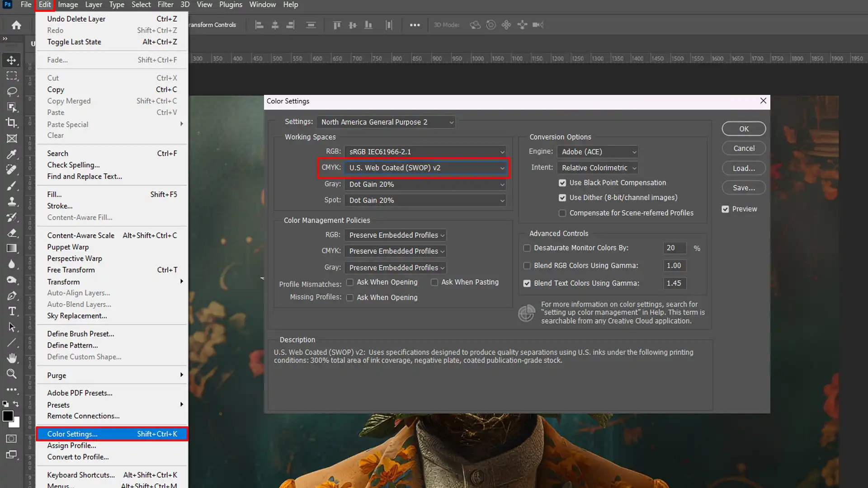Click the foreground color swatch
Viewport: 868px width, 488px height.
[x=8, y=416]
